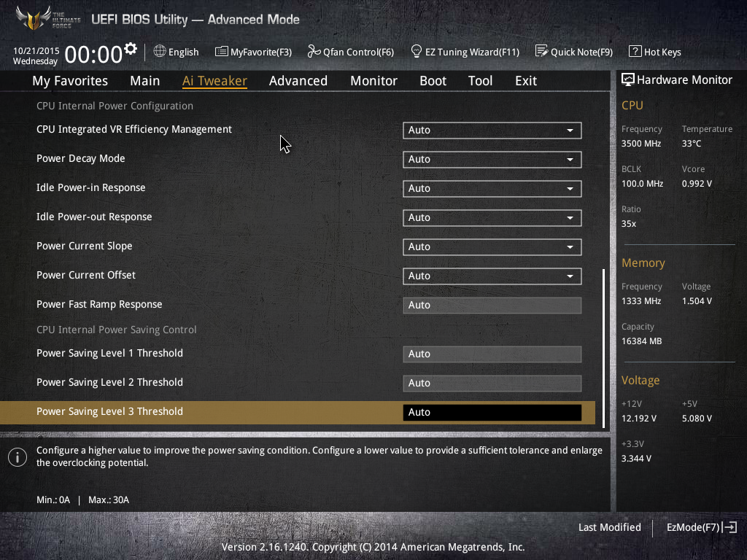Click CPU Internal Power Configuration heading

(115, 106)
